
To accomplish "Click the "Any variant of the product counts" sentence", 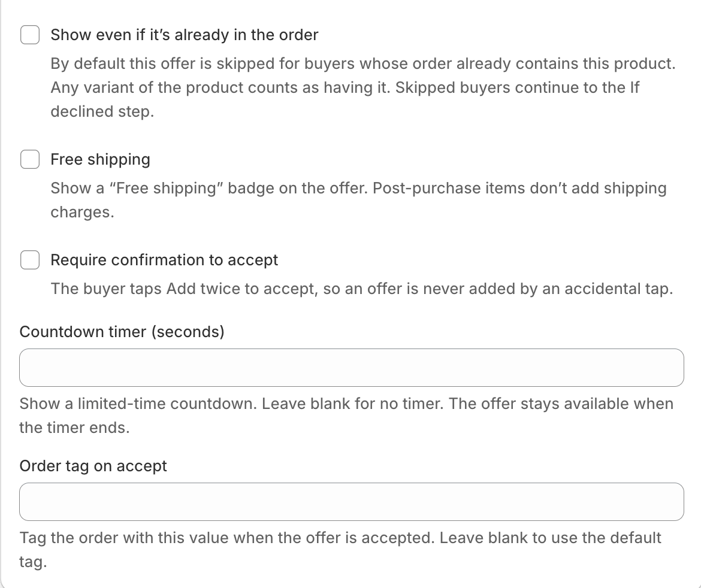I will tap(220, 87).
